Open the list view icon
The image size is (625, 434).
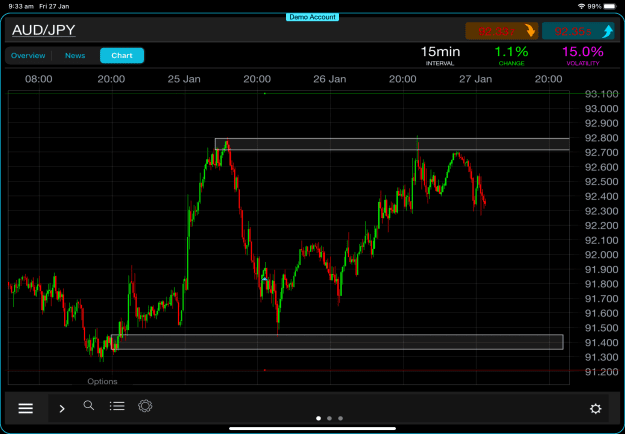(x=117, y=406)
